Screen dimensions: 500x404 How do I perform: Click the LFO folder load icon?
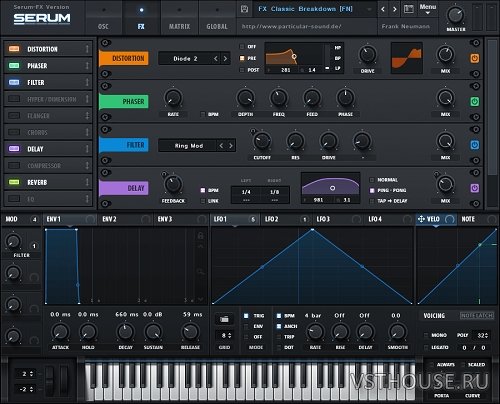[x=224, y=319]
